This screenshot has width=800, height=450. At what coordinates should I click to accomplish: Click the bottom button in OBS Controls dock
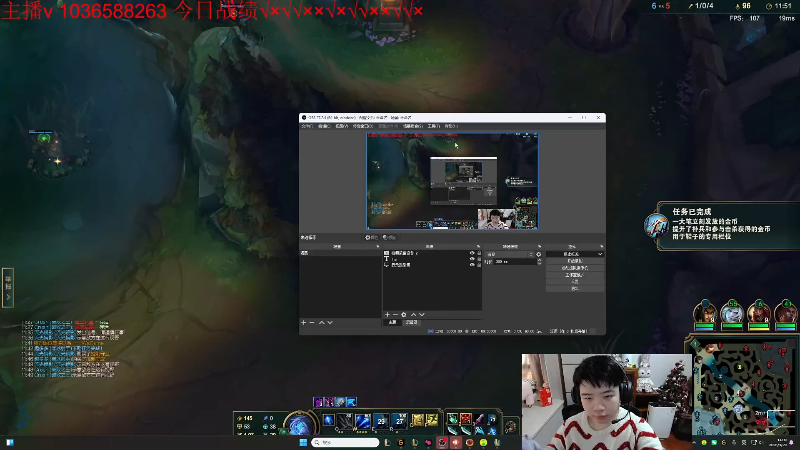click(x=575, y=289)
